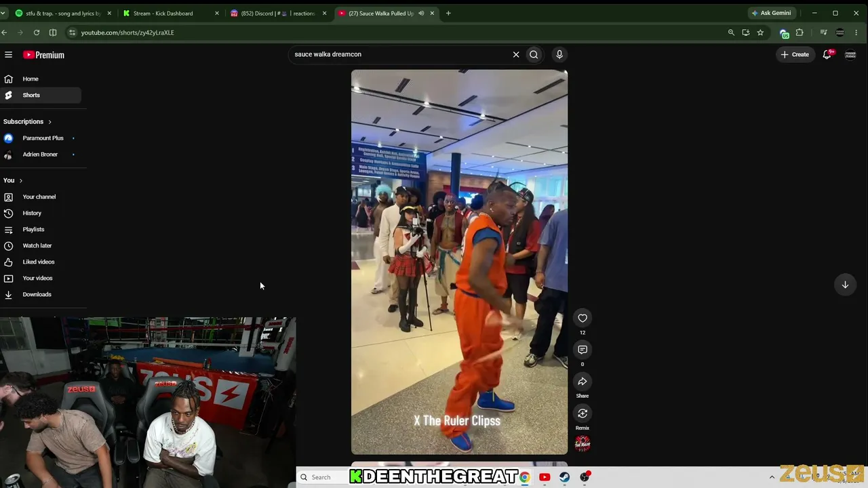The width and height of the screenshot is (868, 488).
Task: Open Chrome from the taskbar
Action: 525,477
